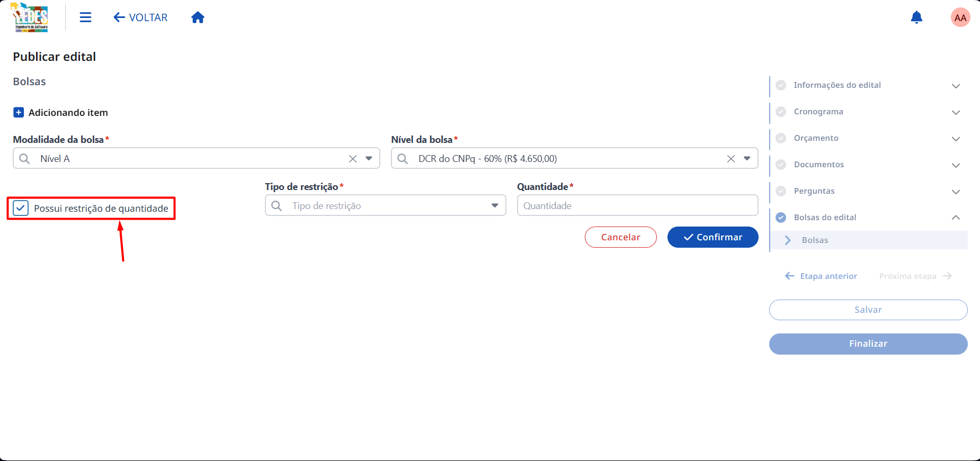Click search icon in Nível da bolsa field
Screen dimensions: 980x461
point(403,159)
